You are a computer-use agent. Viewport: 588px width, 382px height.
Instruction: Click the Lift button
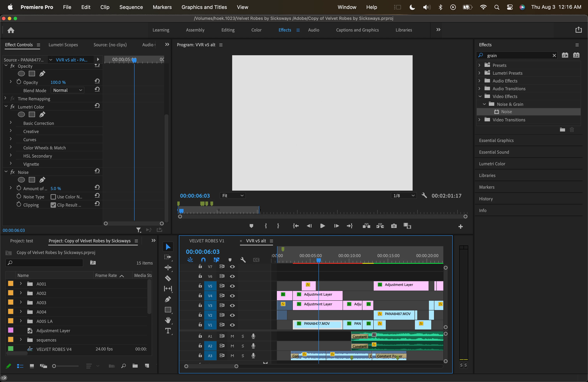[366, 226]
